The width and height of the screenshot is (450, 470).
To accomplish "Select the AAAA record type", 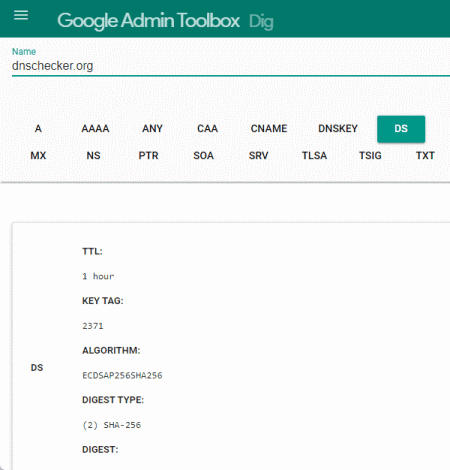I will point(95,129).
